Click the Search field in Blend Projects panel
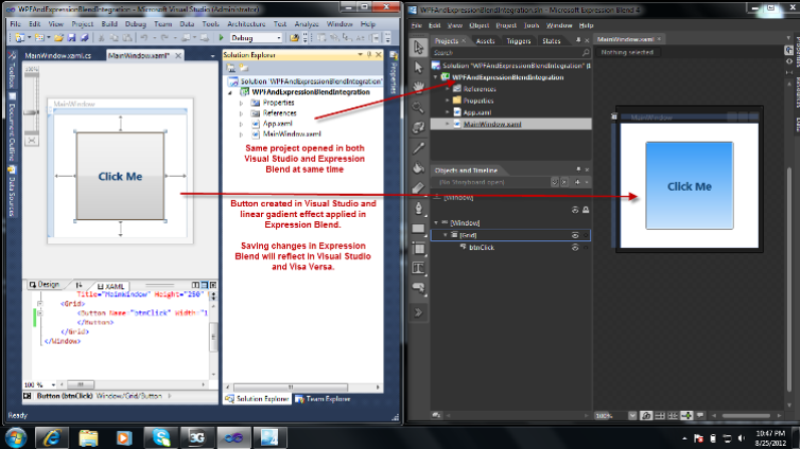 pyautogui.click(x=511, y=53)
